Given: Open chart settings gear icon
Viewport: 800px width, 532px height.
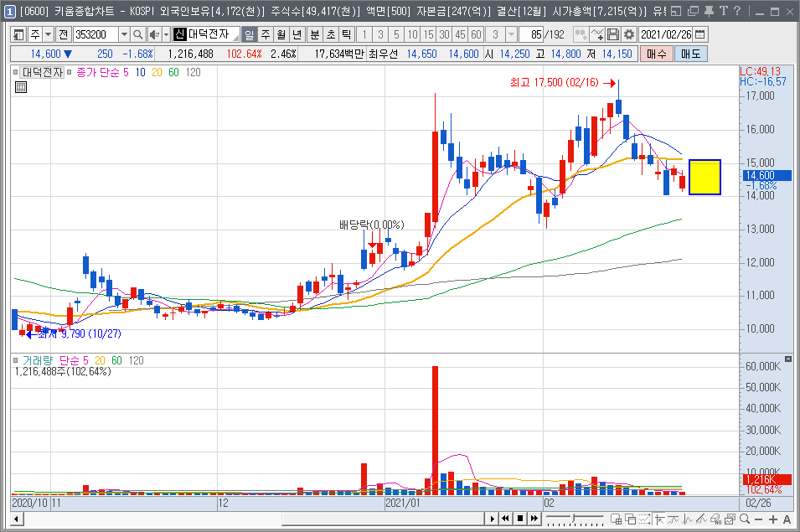Looking at the screenshot, I should click(x=629, y=34).
